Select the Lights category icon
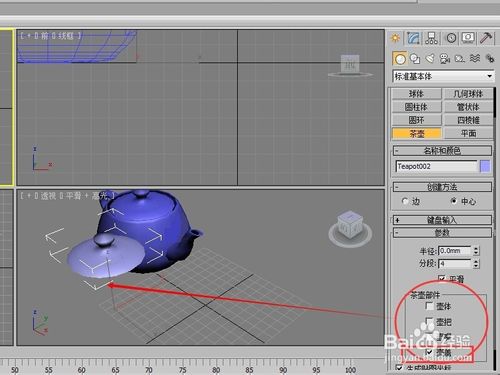The height and width of the screenshot is (375, 500). coord(430,59)
